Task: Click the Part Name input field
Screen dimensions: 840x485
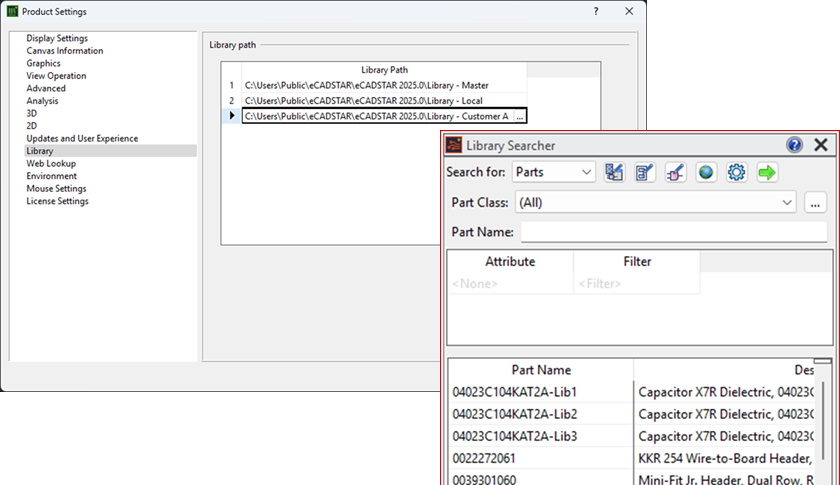Action: point(674,232)
